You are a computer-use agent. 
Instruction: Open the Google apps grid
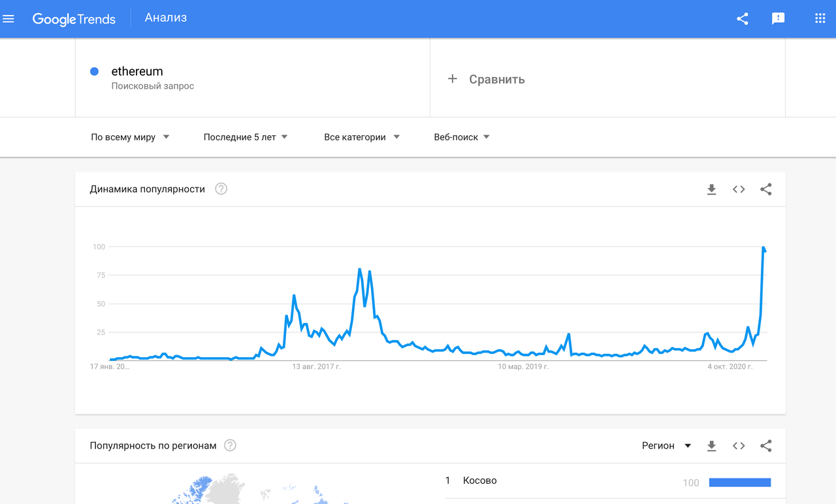820,19
